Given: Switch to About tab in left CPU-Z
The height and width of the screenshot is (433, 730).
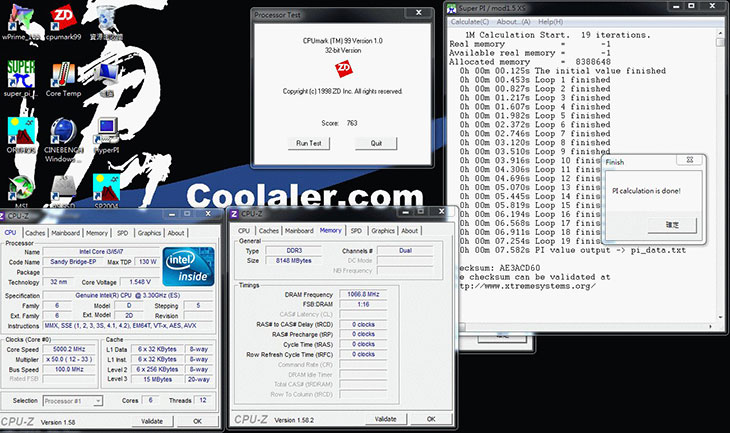Looking at the screenshot, I should pos(176,233).
